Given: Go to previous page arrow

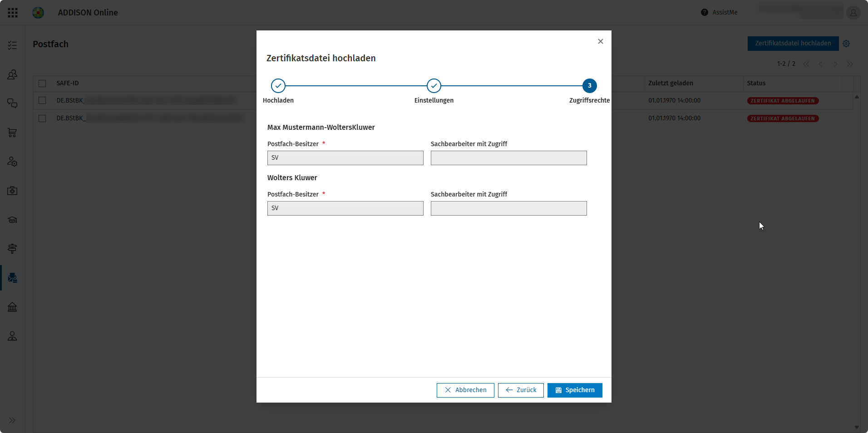Looking at the screenshot, I should point(821,64).
